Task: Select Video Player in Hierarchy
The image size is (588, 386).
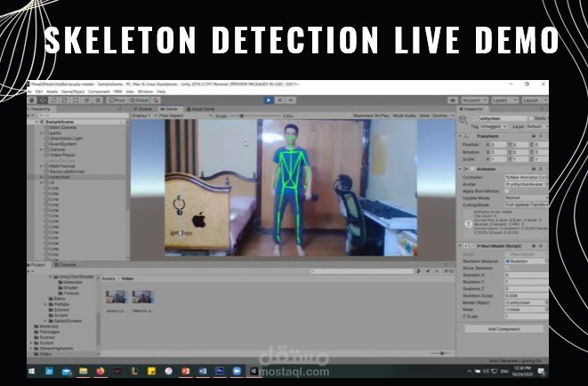Action: pyautogui.click(x=62, y=155)
